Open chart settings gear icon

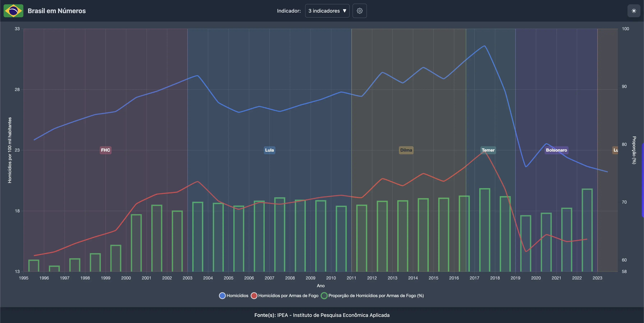pyautogui.click(x=360, y=11)
